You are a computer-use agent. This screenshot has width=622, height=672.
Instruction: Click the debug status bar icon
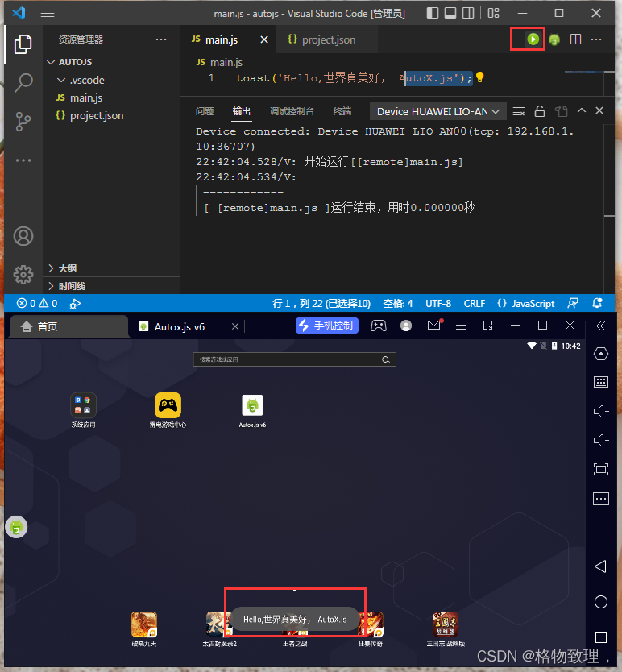point(75,304)
